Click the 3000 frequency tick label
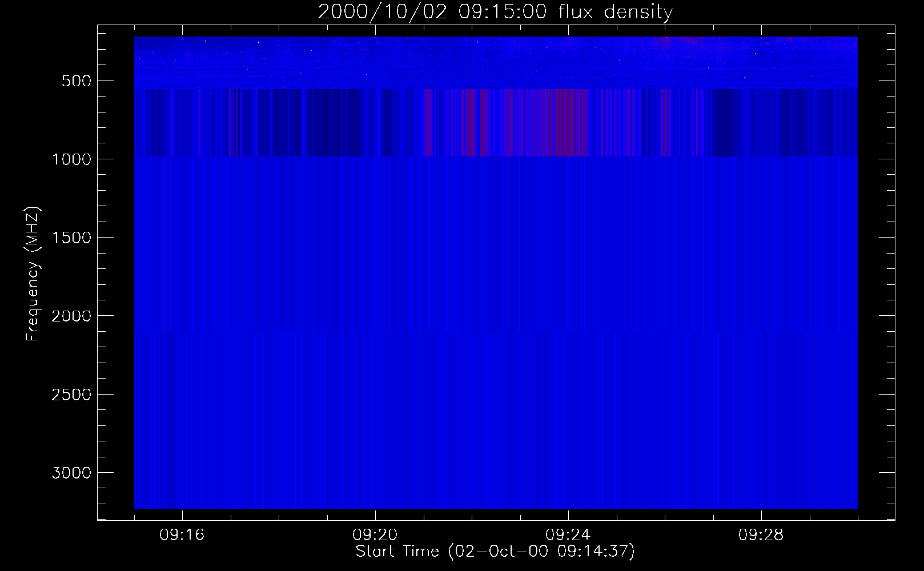 pyautogui.click(x=71, y=473)
